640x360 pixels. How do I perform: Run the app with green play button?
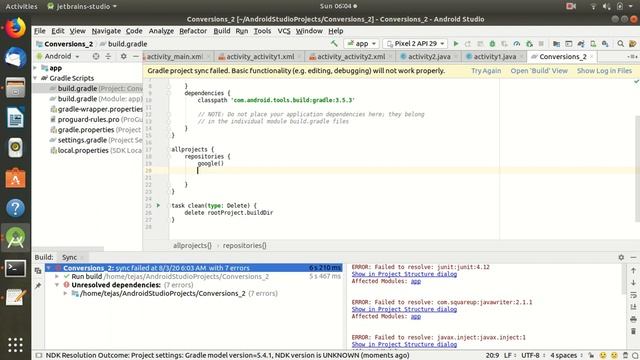(456, 44)
